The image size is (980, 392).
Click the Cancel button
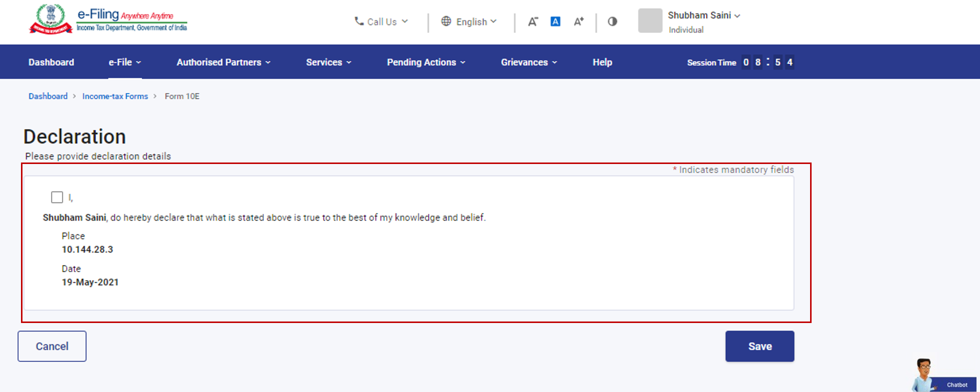(52, 346)
